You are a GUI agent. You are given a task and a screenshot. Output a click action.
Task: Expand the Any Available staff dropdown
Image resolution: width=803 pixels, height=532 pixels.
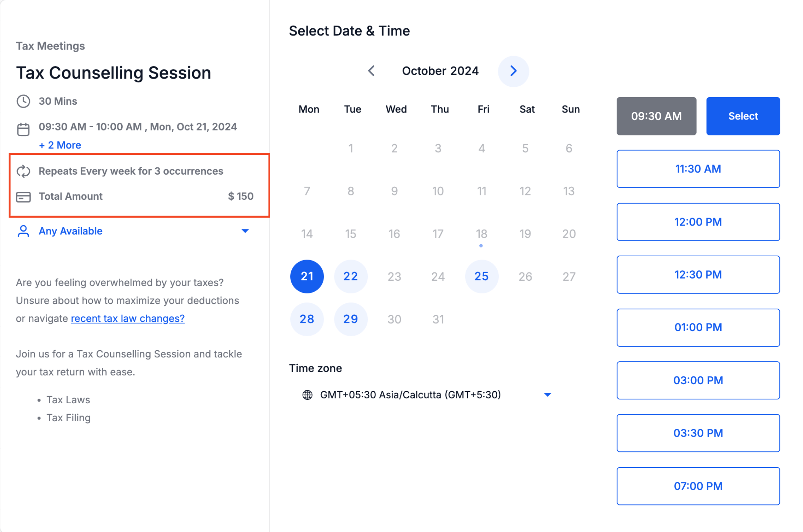click(245, 231)
